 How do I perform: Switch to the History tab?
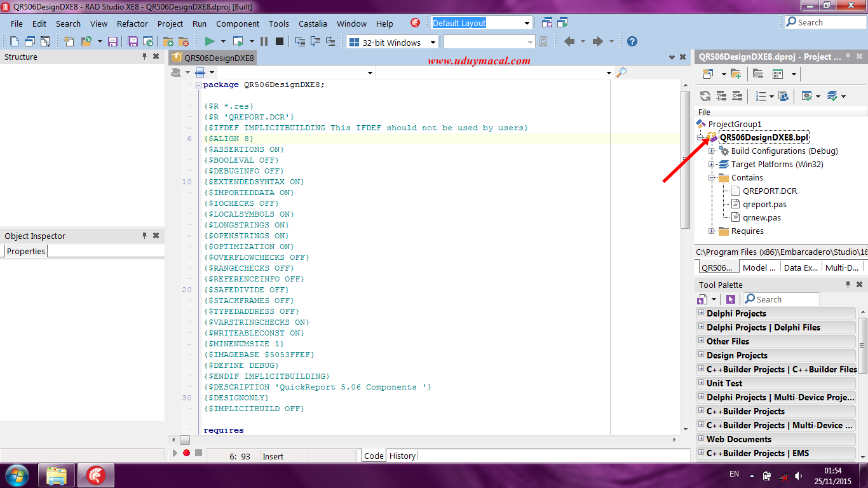point(402,456)
